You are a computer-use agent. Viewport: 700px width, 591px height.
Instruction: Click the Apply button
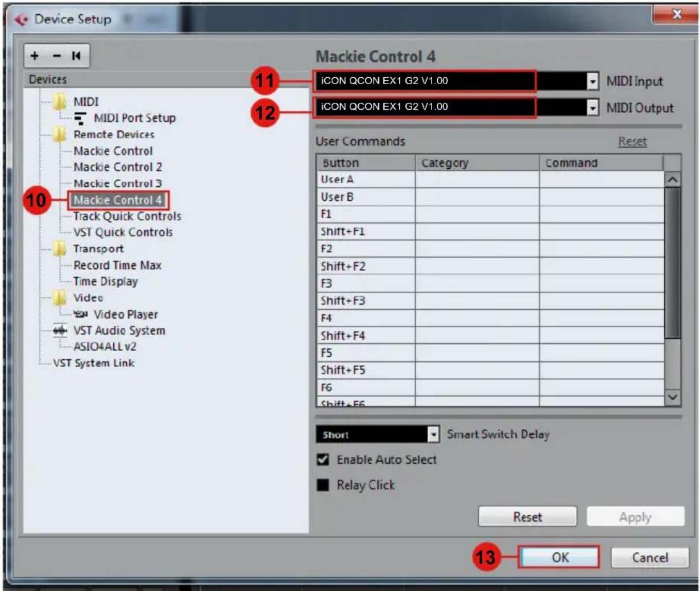click(635, 517)
